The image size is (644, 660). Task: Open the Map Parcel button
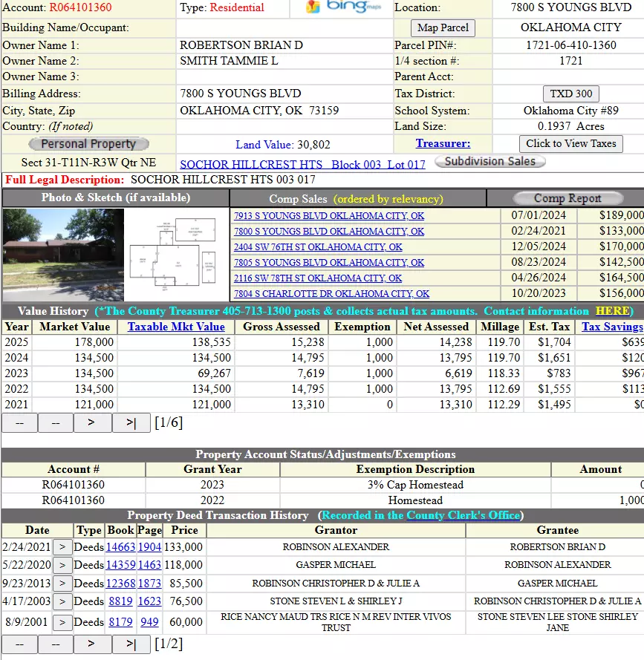(443, 28)
